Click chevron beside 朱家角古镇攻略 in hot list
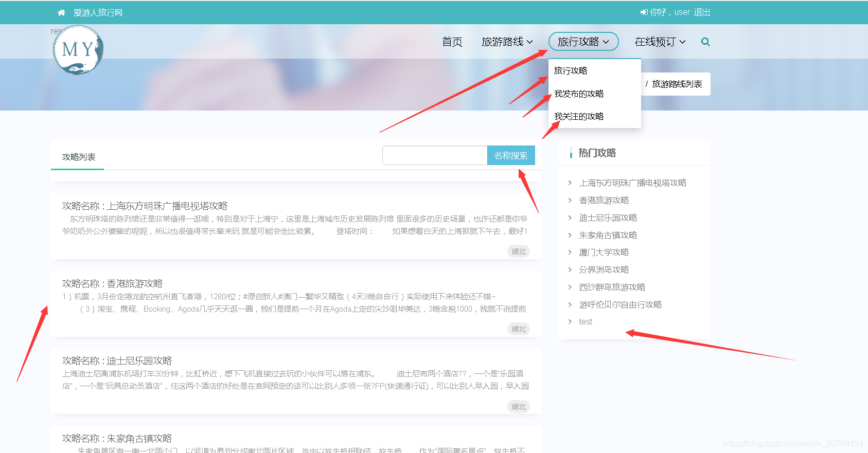Screen dimensions: 868x453 [570, 235]
